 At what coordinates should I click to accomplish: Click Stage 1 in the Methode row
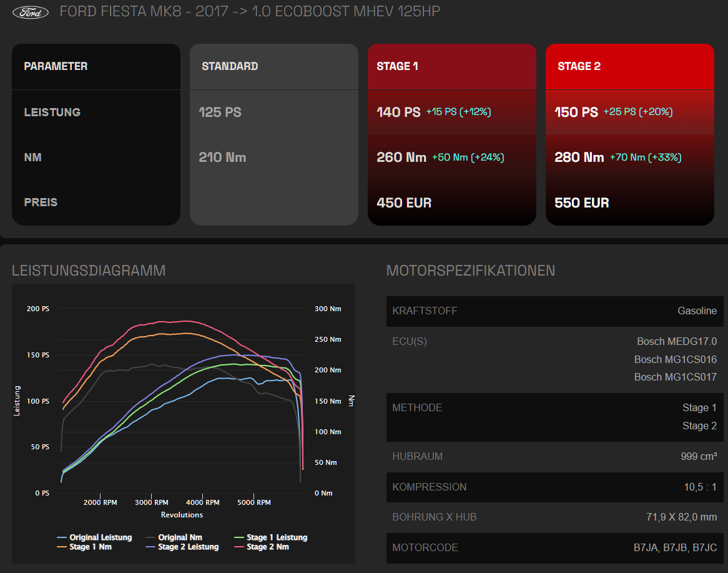pyautogui.click(x=700, y=408)
